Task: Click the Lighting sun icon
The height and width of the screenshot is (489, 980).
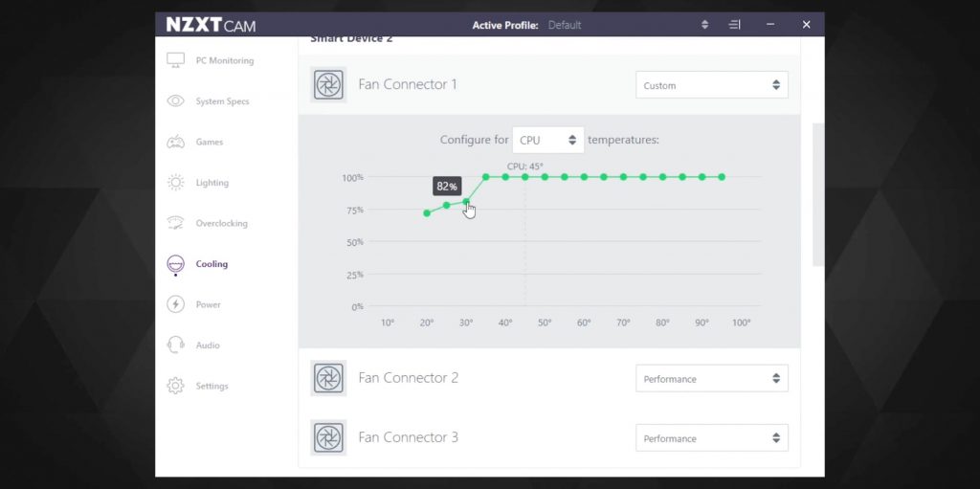Action: click(x=176, y=183)
